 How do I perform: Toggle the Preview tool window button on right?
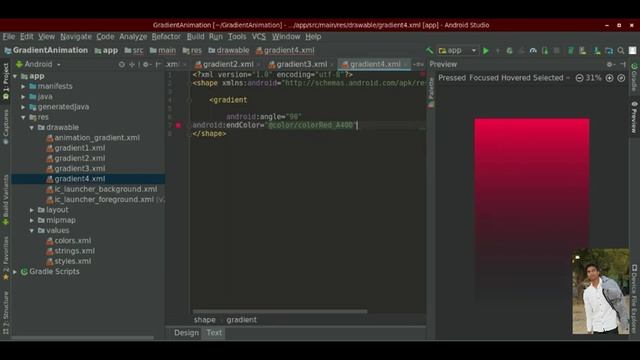click(x=634, y=117)
